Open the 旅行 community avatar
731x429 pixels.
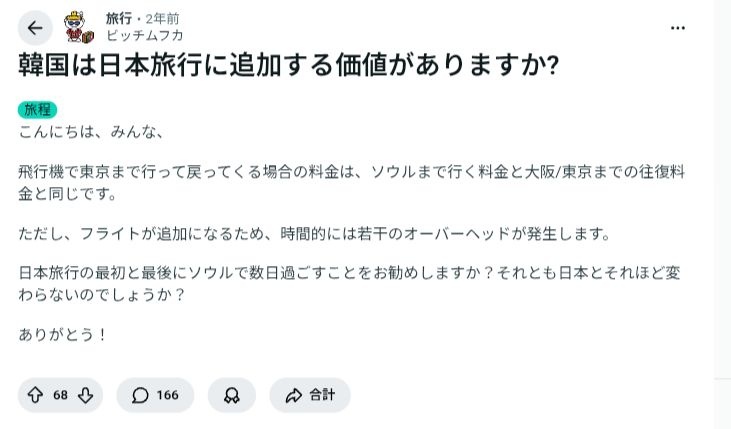(x=78, y=28)
